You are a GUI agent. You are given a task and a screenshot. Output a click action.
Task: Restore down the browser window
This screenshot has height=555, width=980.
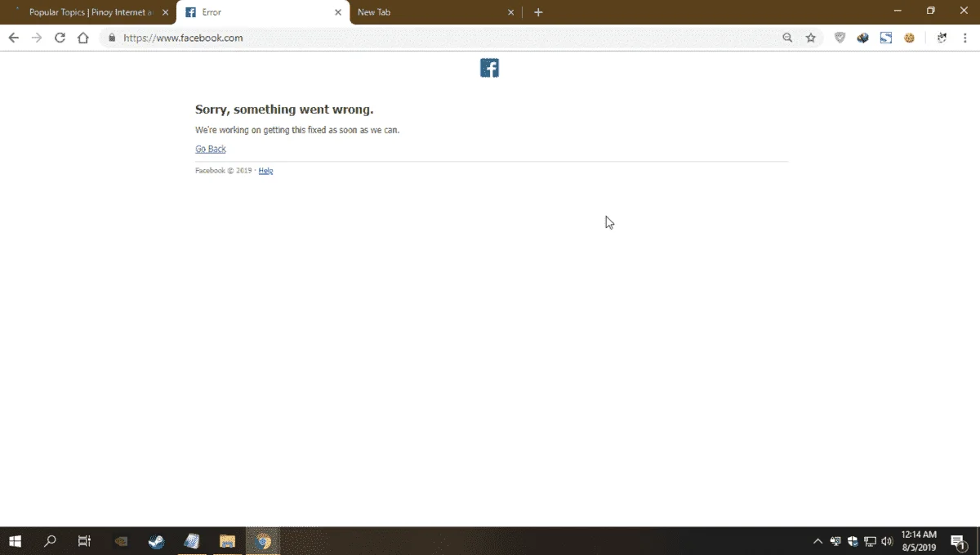click(930, 11)
